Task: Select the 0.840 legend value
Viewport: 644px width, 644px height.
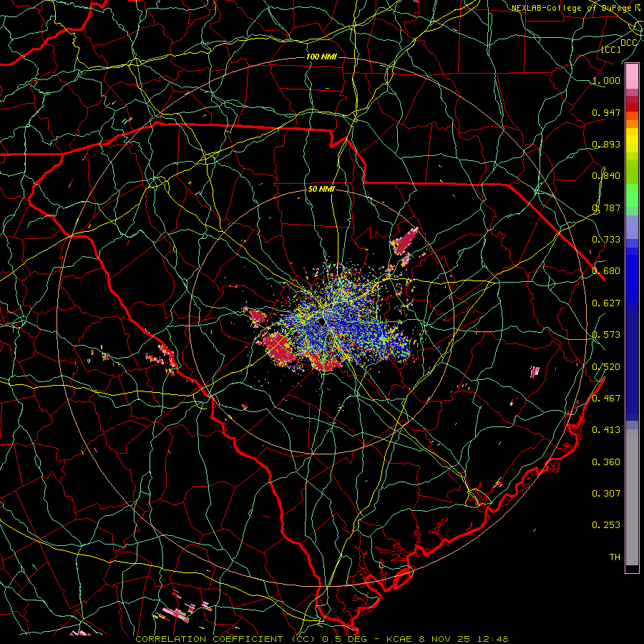Action: coord(606,176)
